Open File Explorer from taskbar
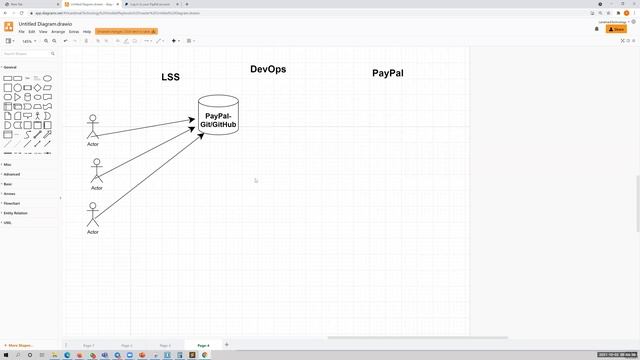The image size is (640, 360). (54, 355)
